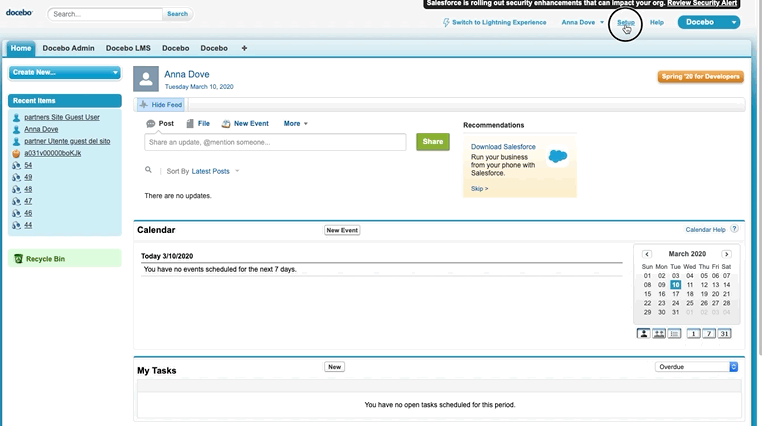Image resolution: width=762 pixels, height=426 pixels.
Task: Click Hide Feed toggle button
Action: pyautogui.click(x=161, y=104)
